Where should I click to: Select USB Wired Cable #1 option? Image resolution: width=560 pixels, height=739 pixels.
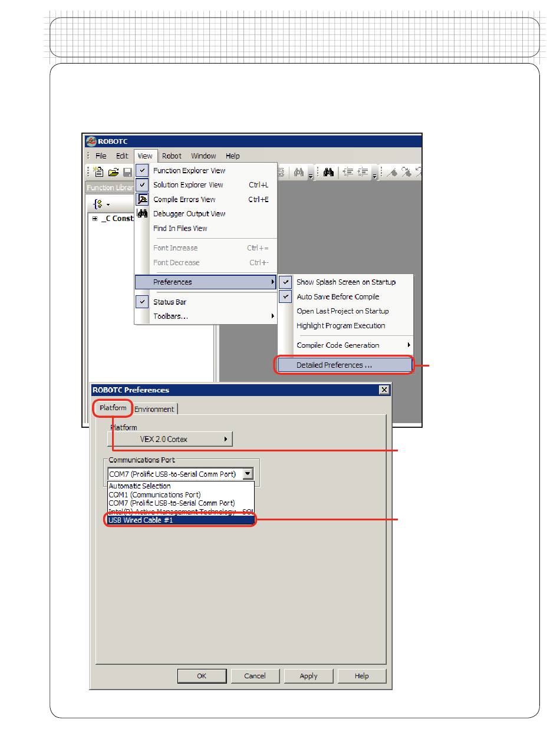click(x=180, y=520)
